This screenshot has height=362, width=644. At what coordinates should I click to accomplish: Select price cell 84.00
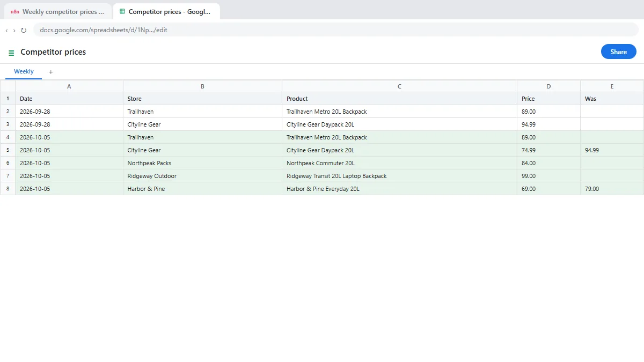click(548, 163)
